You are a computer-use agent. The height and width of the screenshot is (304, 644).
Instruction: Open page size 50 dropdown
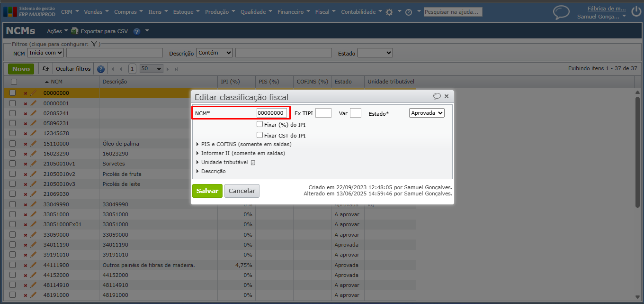(x=152, y=69)
